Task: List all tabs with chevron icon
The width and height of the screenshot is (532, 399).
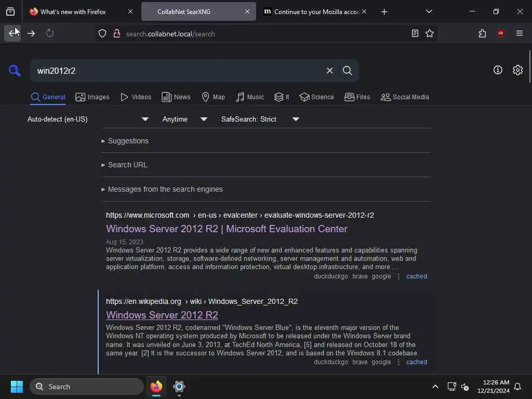Action: pyautogui.click(x=429, y=11)
